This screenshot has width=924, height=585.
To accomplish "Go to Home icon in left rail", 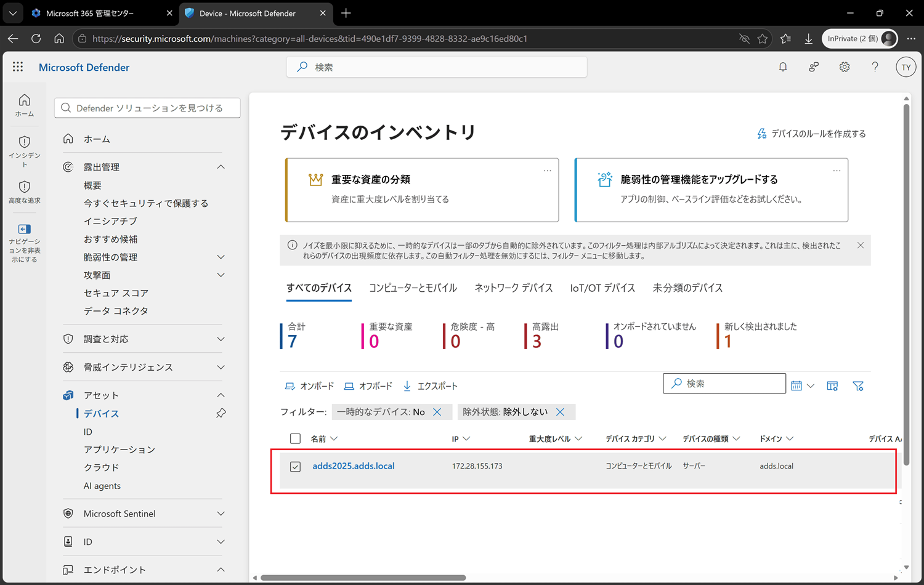I will click(25, 105).
